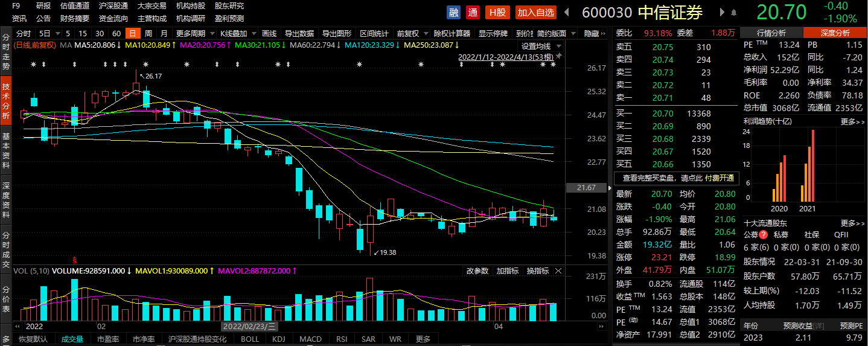Select the 日 daily period
The width and height of the screenshot is (868, 346).
[x=132, y=34]
